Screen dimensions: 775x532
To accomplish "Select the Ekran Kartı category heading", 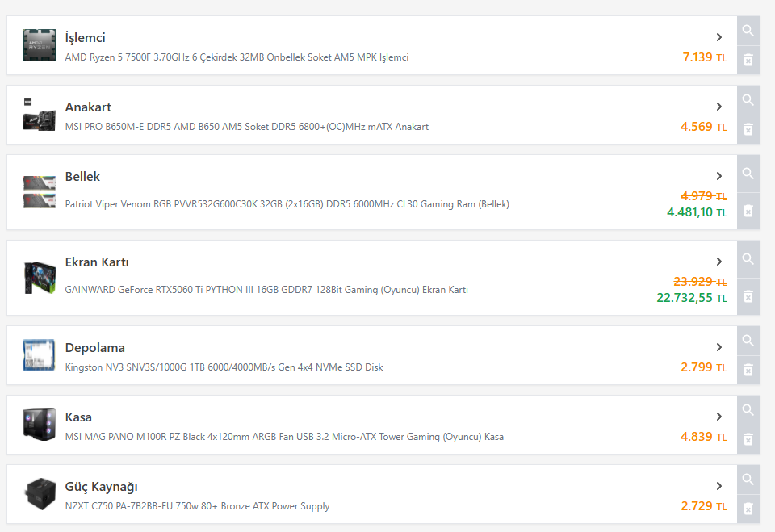I will pyautogui.click(x=97, y=262).
